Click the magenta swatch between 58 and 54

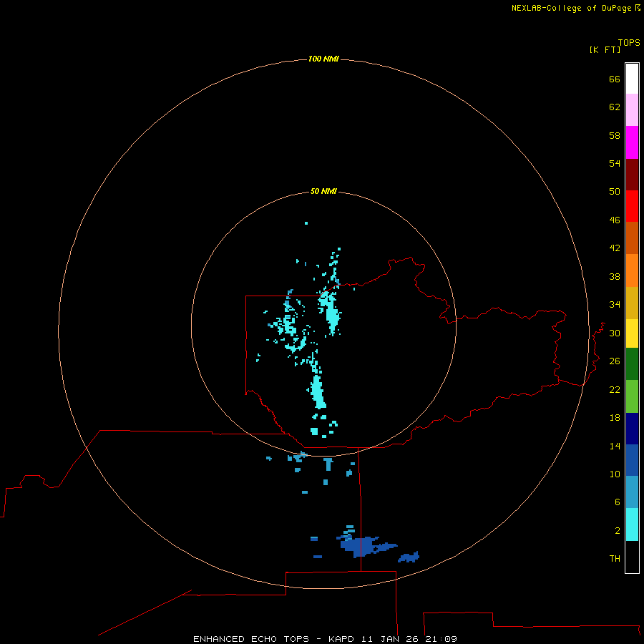click(x=632, y=142)
